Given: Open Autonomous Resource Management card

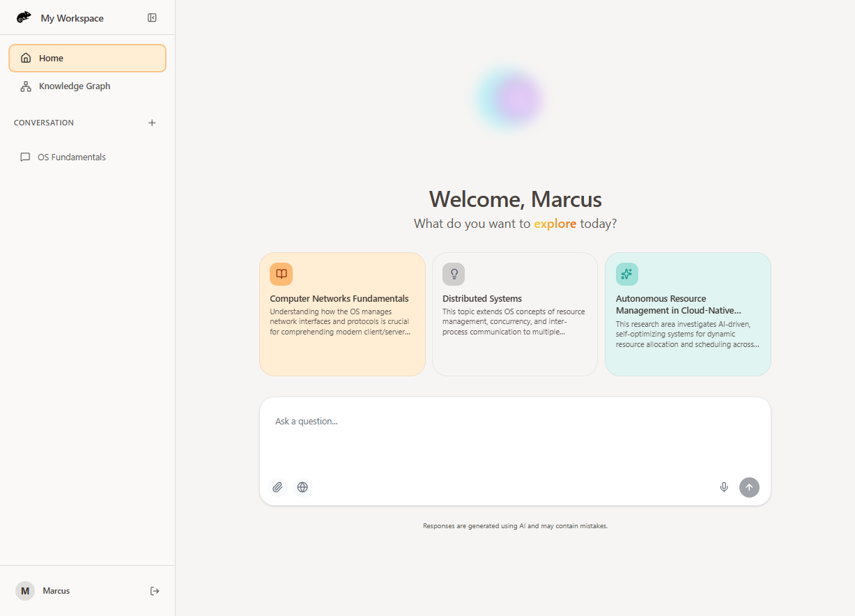Looking at the screenshot, I should coord(688,314).
